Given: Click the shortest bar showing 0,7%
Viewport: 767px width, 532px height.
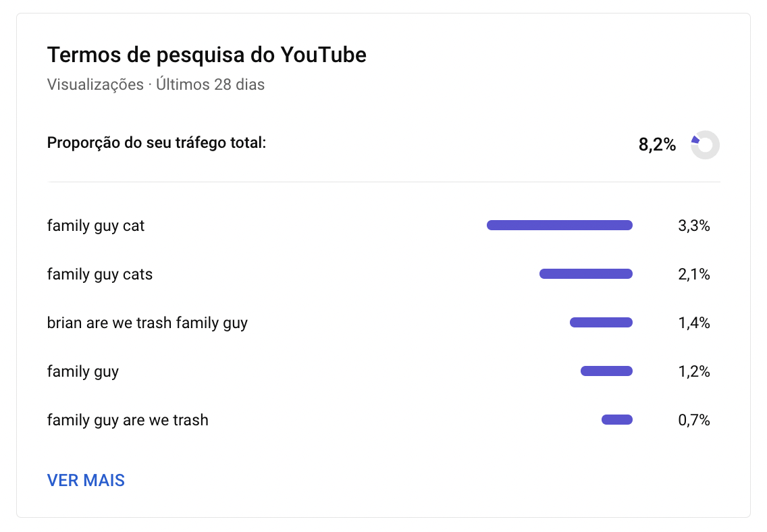Looking at the screenshot, I should 616,420.
